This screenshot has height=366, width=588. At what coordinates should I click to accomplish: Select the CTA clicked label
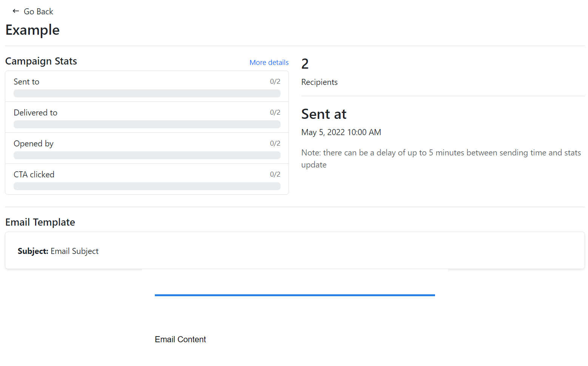(34, 175)
